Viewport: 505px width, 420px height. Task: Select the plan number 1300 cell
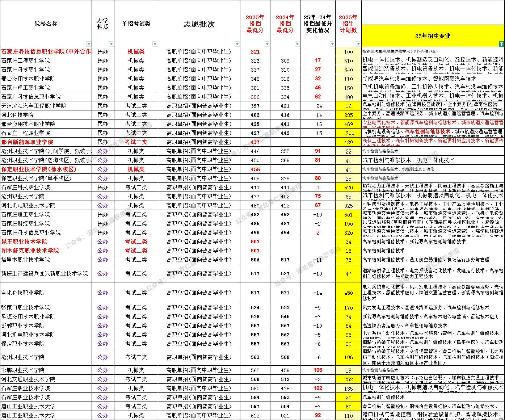click(349, 133)
